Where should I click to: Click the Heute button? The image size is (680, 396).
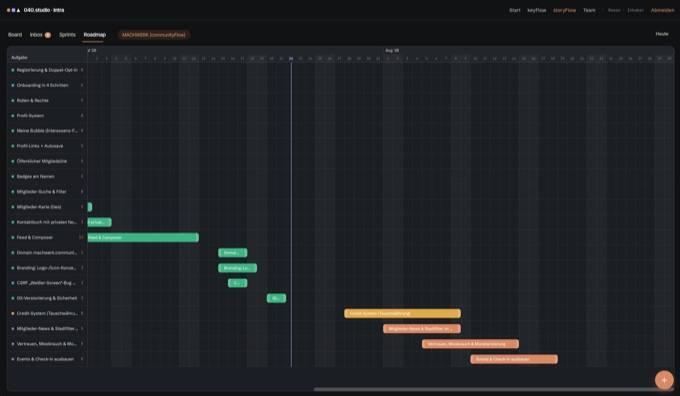662,34
